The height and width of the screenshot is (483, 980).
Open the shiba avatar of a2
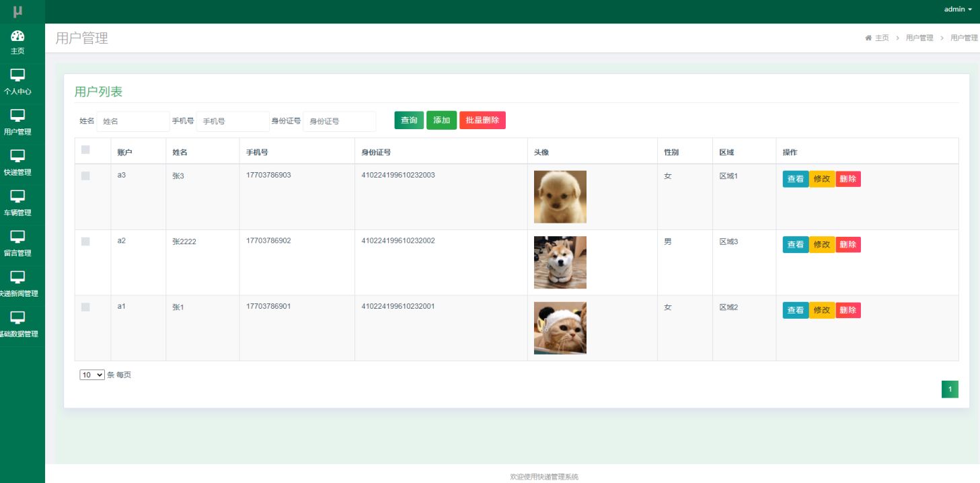click(x=560, y=262)
